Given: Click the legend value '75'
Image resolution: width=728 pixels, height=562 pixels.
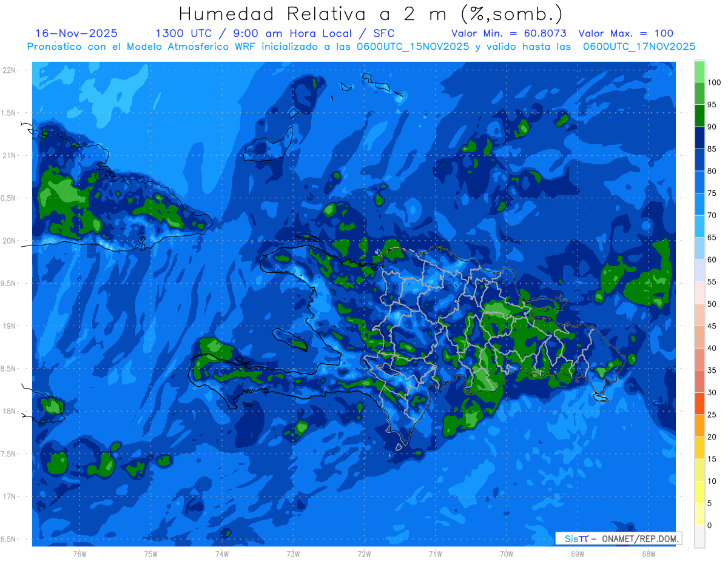Looking at the screenshot, I should pos(712,193).
